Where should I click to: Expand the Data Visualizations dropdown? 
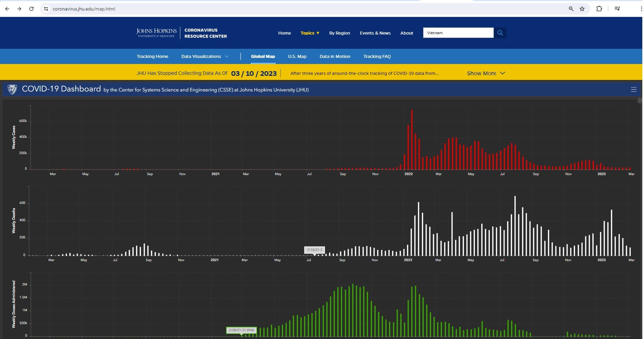point(205,56)
